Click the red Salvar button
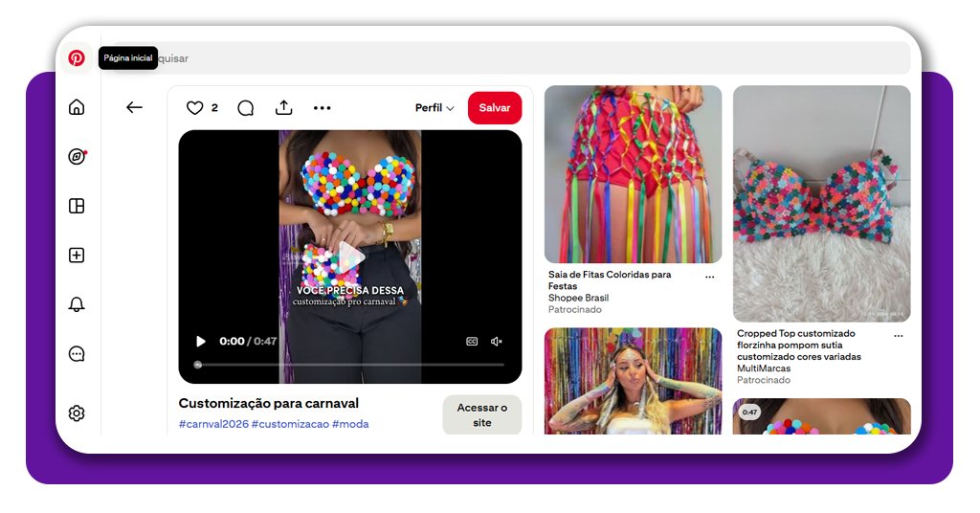Image resolution: width=980 pixels, height=513 pixels. pos(495,107)
